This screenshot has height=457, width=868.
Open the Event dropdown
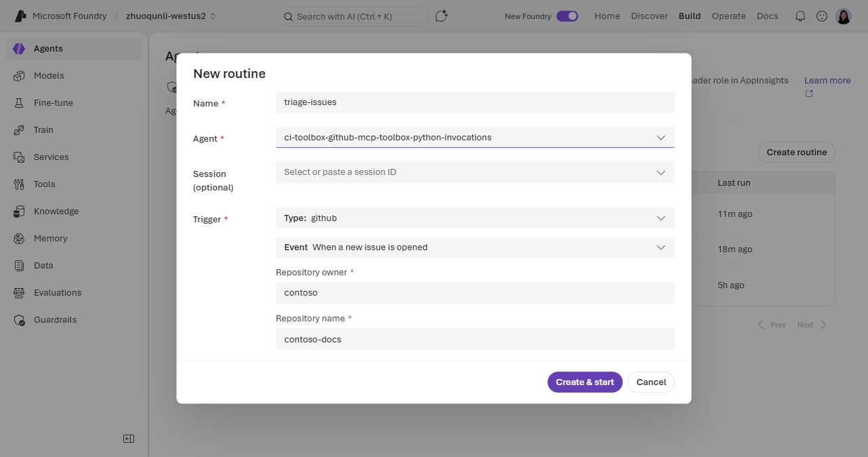click(x=475, y=247)
